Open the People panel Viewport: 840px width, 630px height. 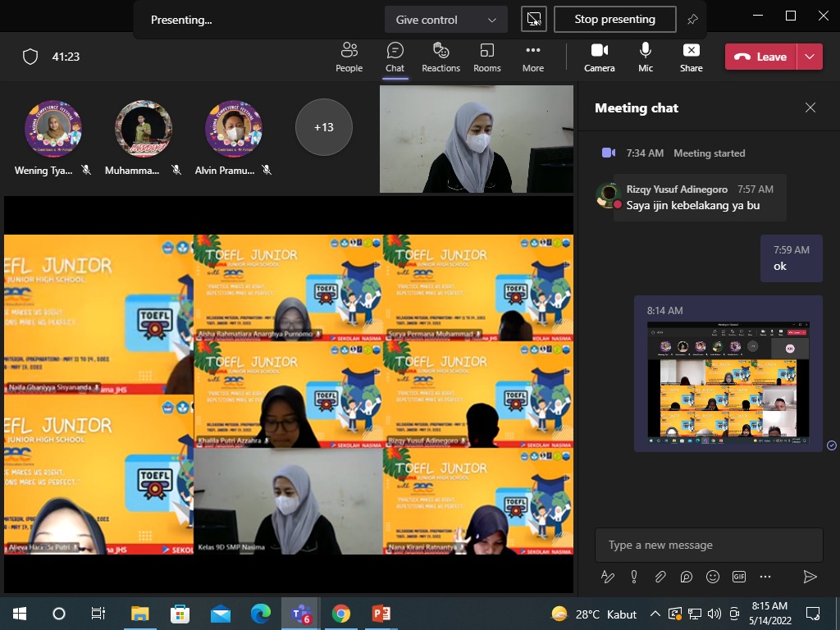349,57
